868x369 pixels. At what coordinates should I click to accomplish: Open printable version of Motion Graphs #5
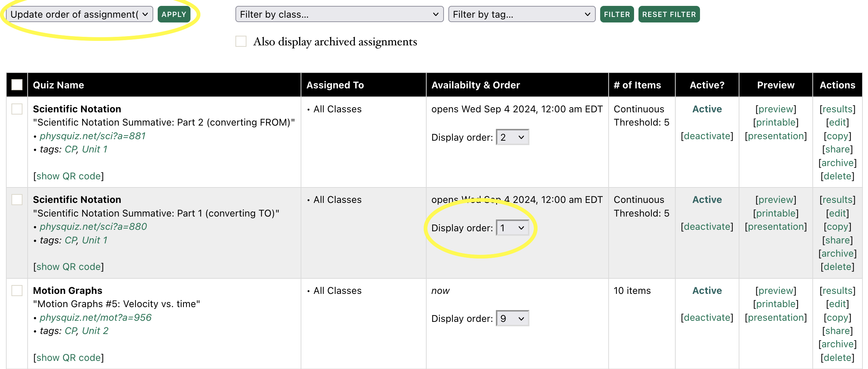[x=776, y=304]
